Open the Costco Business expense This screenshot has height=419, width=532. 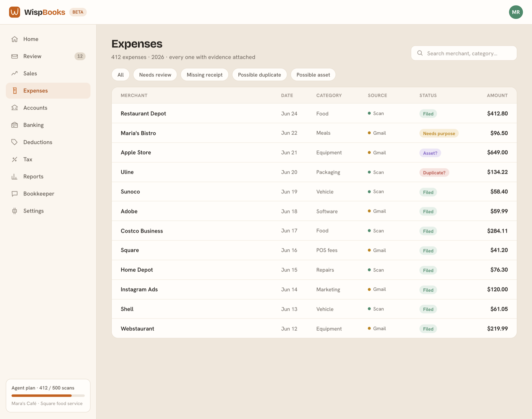point(314,231)
